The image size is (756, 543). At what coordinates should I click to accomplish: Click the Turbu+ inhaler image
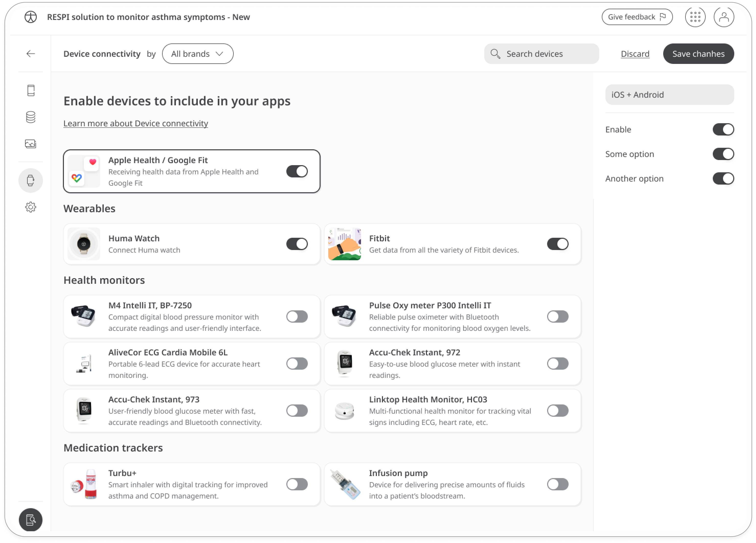(84, 484)
